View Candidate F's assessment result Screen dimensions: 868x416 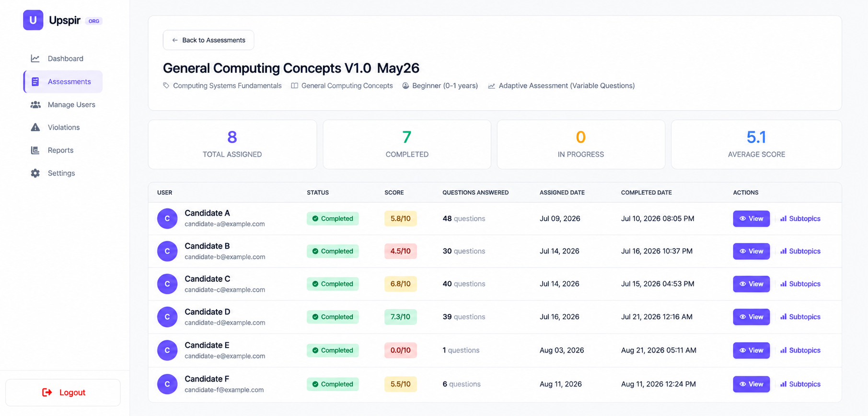(x=751, y=384)
